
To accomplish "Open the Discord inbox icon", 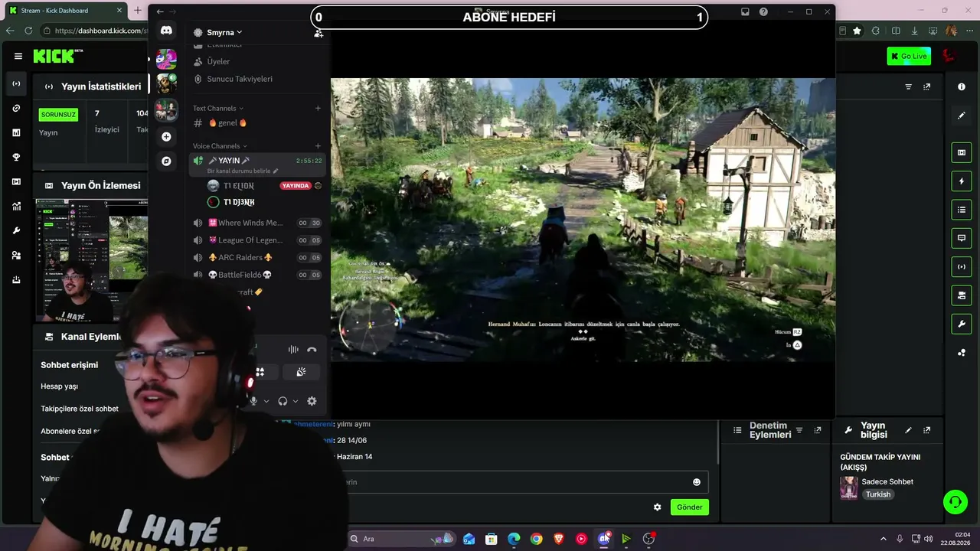I will (745, 11).
